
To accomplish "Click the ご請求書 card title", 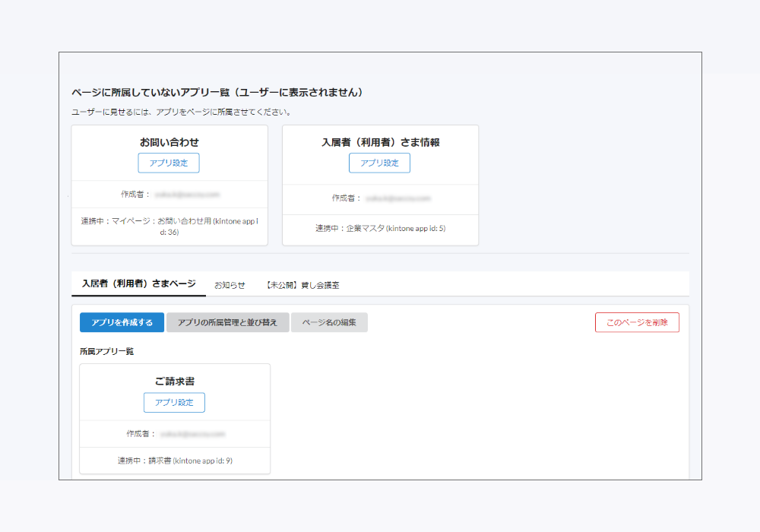I will click(x=173, y=380).
